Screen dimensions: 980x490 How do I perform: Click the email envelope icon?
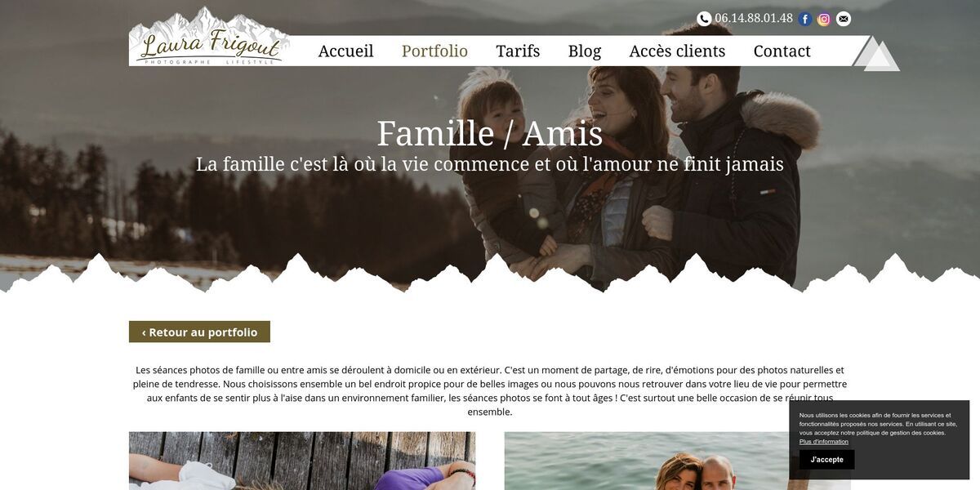tap(844, 19)
